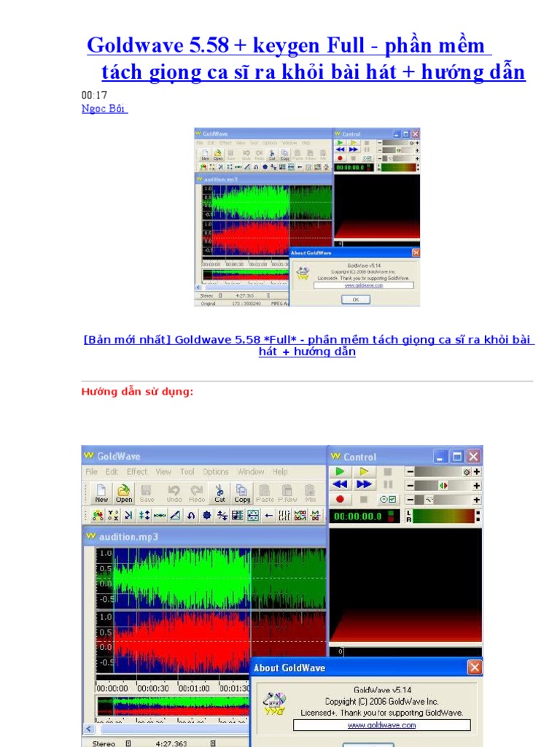Click the blue fast forward button
Screen dimensions: 560x747
[x=364, y=484]
